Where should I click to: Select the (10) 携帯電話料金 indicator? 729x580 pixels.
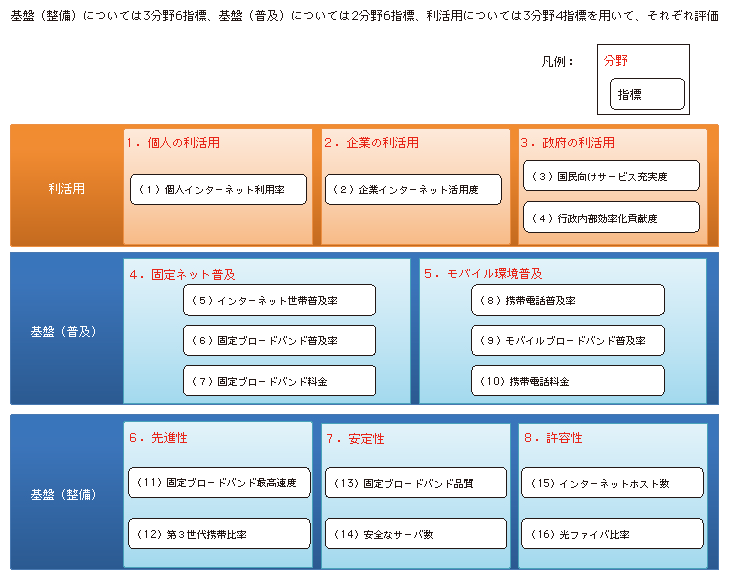568,381
